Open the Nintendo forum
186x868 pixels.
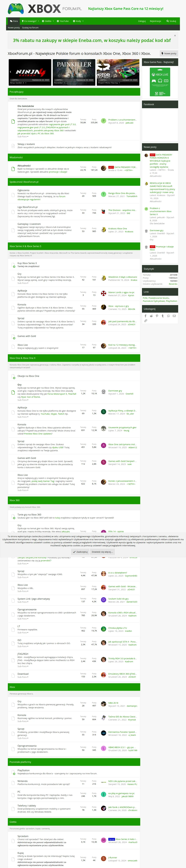point(22,781)
